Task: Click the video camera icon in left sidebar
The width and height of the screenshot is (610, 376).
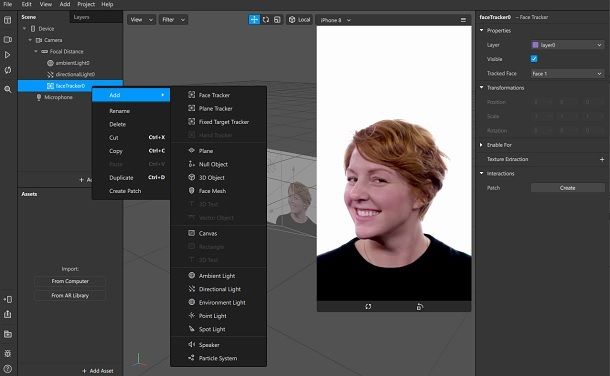Action: pyautogui.click(x=7, y=39)
